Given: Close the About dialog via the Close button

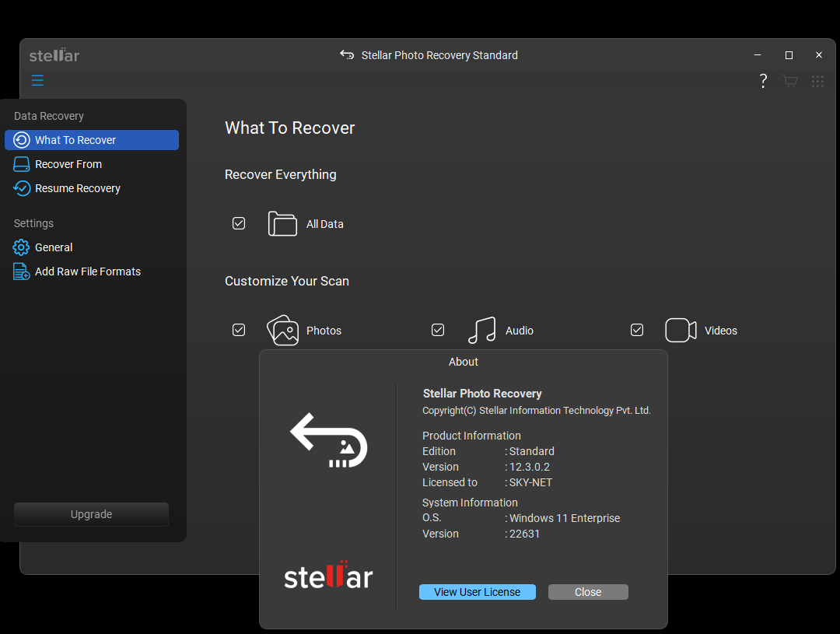Looking at the screenshot, I should (588, 592).
